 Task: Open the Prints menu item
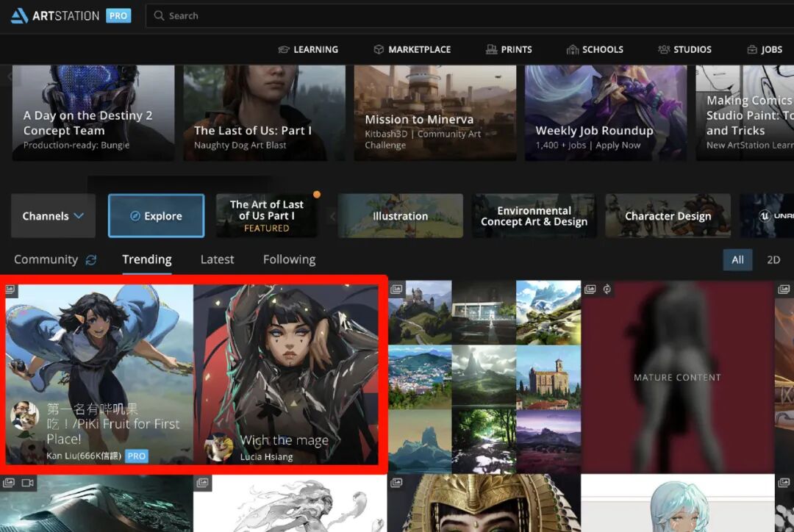click(x=509, y=50)
